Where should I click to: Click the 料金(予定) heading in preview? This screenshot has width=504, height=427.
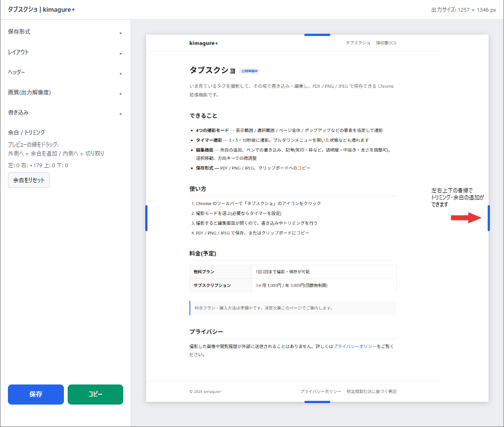coord(203,253)
